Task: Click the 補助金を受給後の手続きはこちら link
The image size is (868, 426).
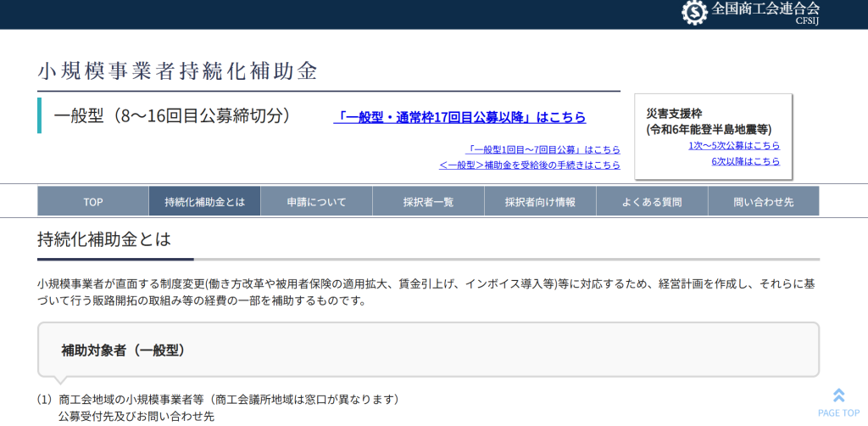Action: pyautogui.click(x=529, y=165)
